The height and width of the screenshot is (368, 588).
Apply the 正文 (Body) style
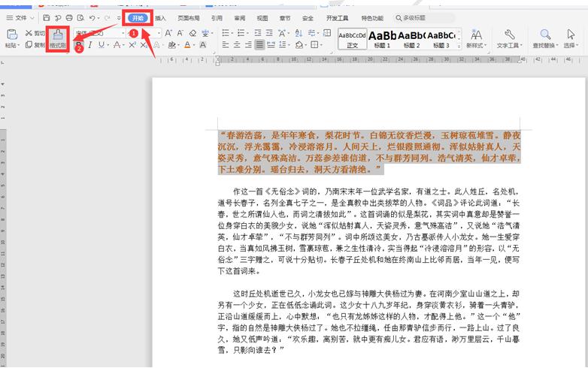pyautogui.click(x=352, y=39)
